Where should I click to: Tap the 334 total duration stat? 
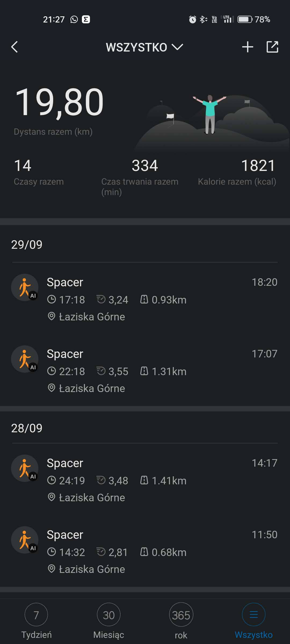[145, 166]
